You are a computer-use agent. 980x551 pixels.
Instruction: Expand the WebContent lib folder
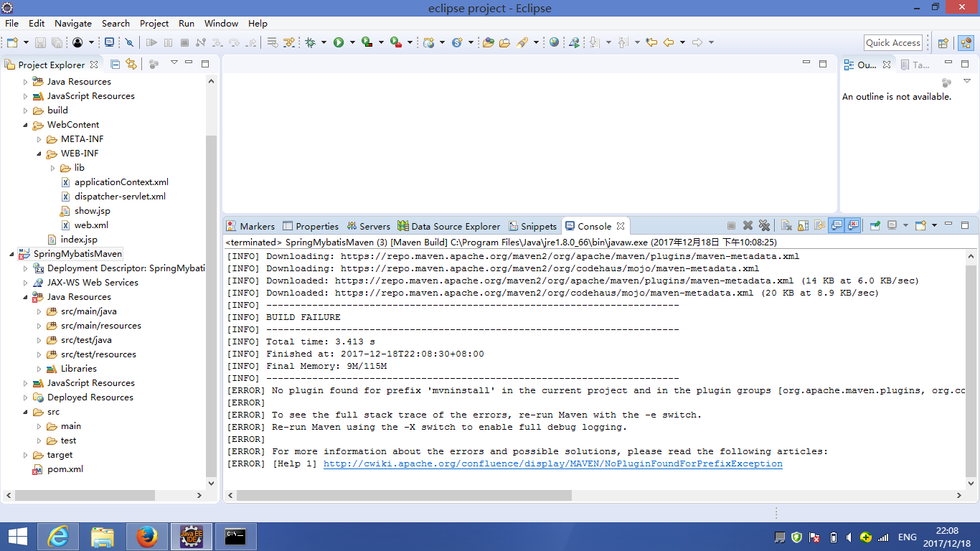(x=53, y=168)
